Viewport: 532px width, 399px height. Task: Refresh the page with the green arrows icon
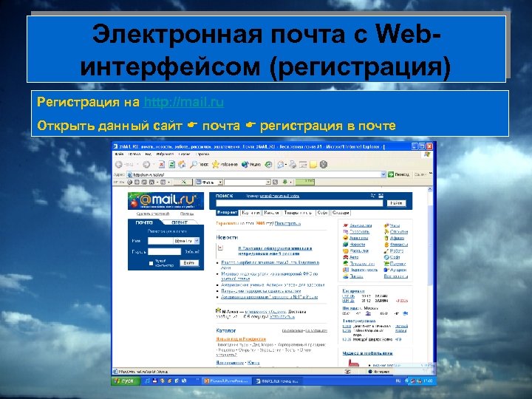[172, 165]
